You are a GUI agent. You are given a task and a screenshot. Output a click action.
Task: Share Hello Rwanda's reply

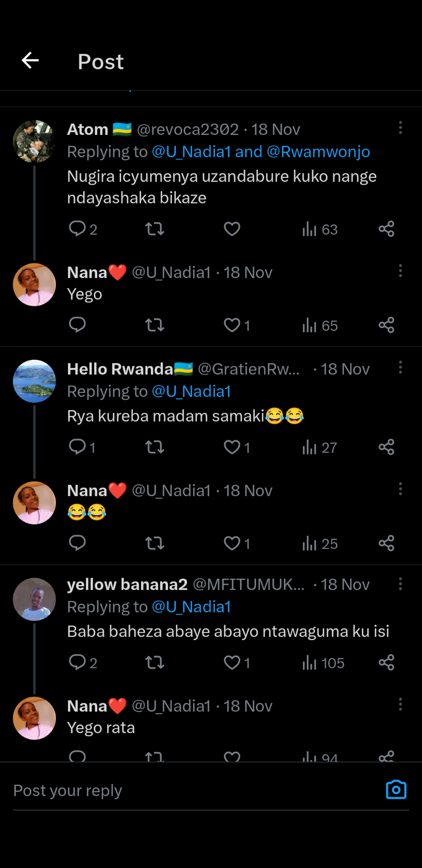tap(386, 447)
